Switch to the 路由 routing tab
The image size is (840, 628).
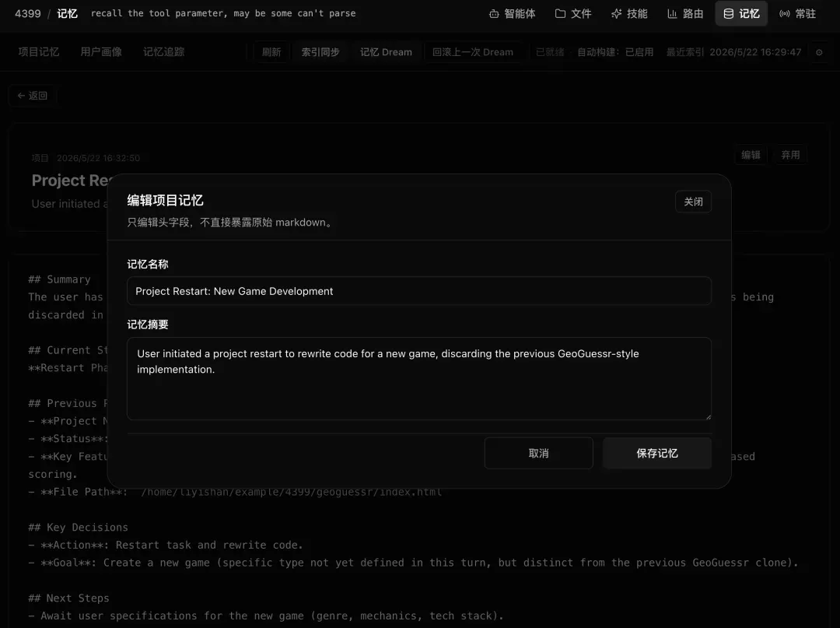pyautogui.click(x=685, y=13)
